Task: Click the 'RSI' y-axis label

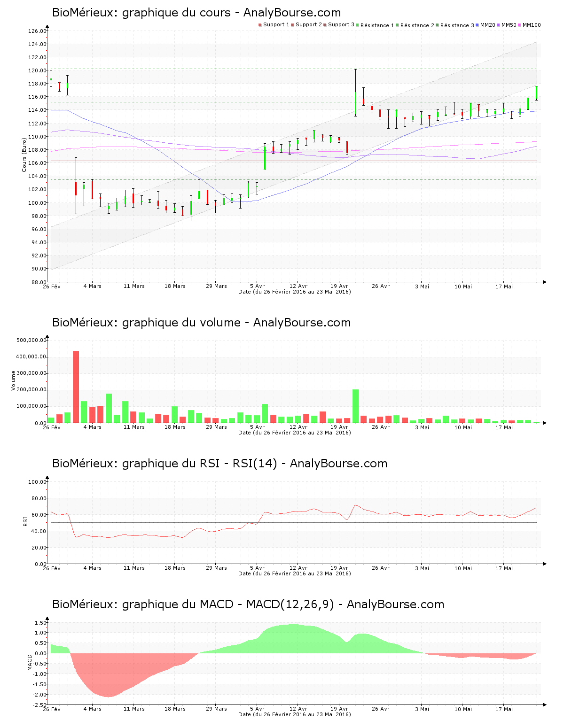Action: pyautogui.click(x=25, y=521)
